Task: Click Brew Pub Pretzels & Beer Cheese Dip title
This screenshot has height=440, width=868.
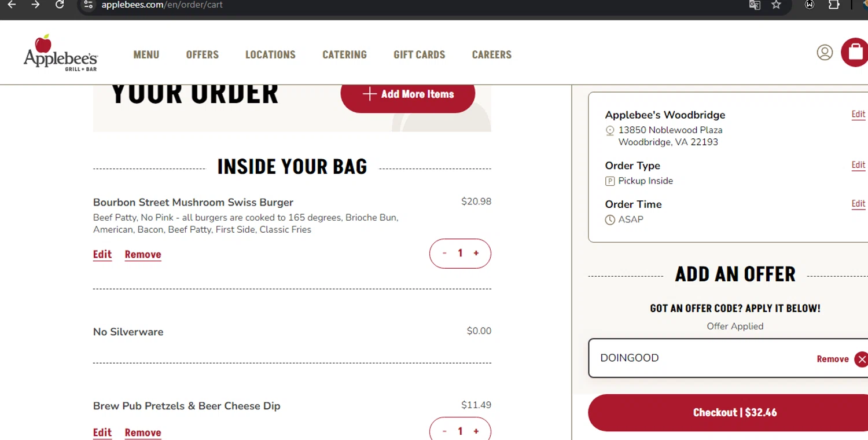Action: click(187, 406)
